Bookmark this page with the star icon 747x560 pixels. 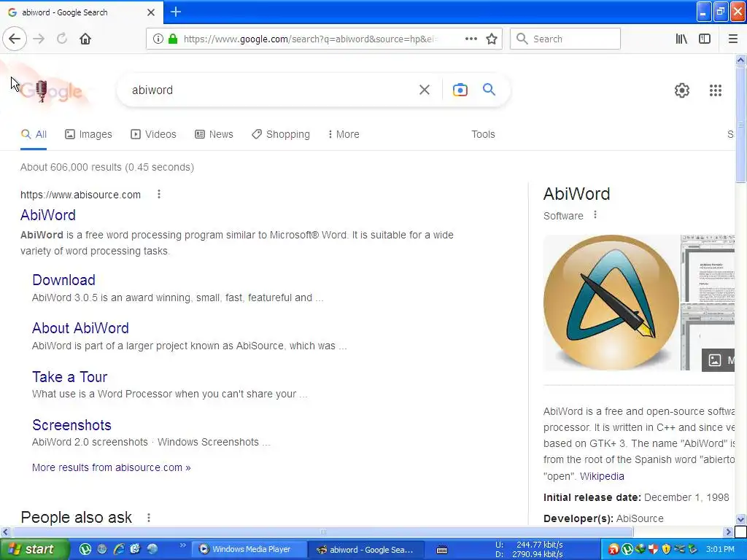pyautogui.click(x=492, y=39)
